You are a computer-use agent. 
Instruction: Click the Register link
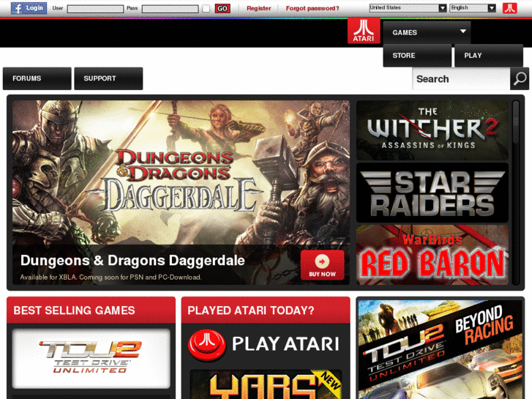pos(258,8)
